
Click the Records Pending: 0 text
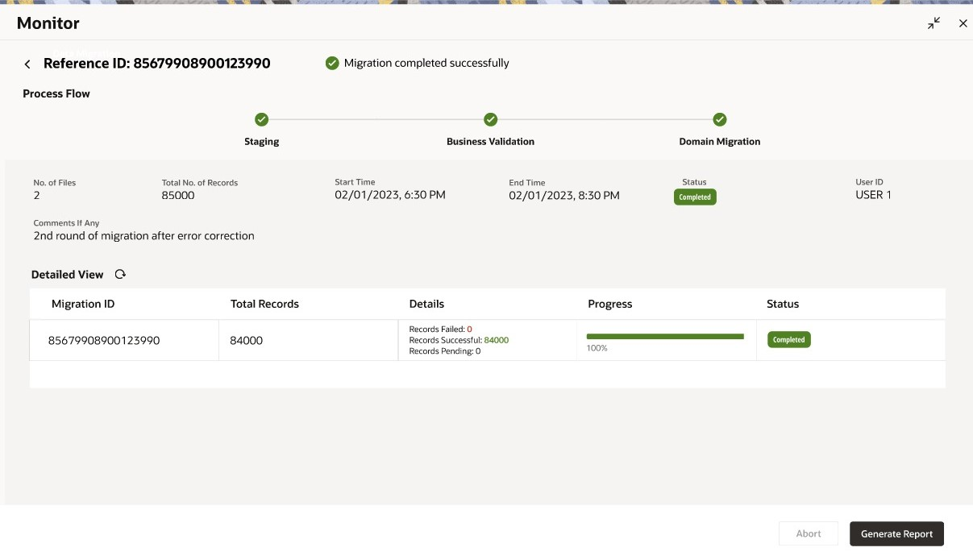pos(445,351)
